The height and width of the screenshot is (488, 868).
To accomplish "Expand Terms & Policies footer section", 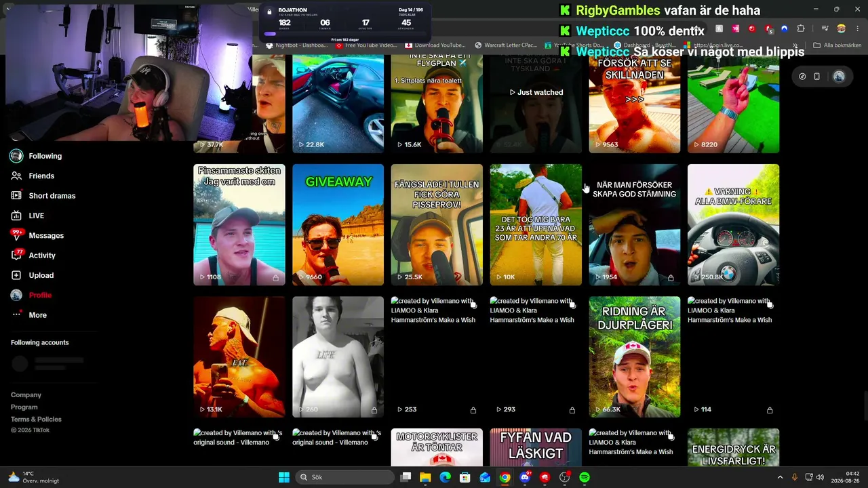I will point(36,420).
